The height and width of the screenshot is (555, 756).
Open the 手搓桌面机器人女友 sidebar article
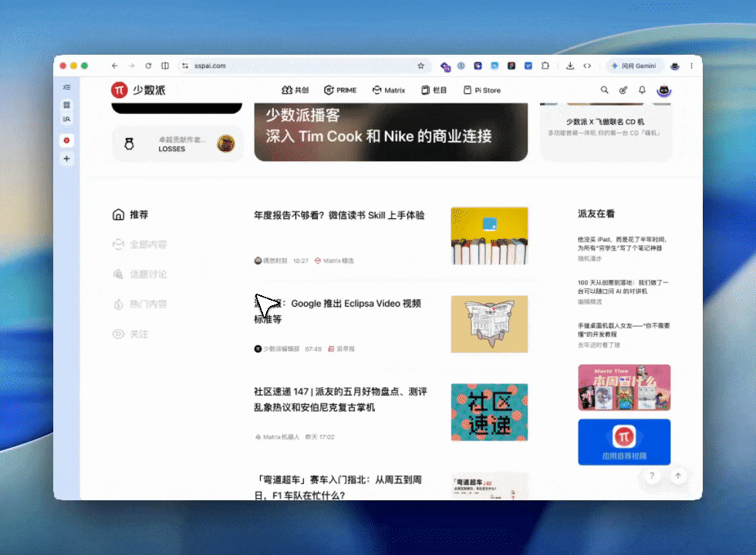coord(624,330)
